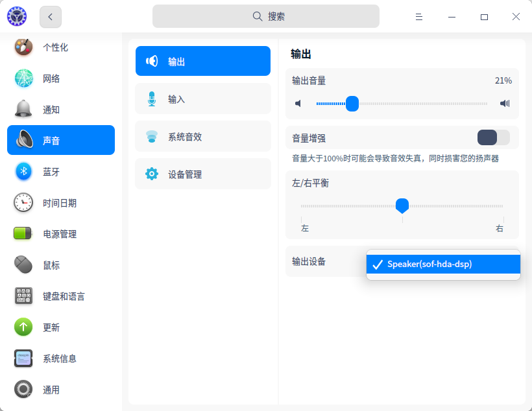Image resolution: width=532 pixels, height=411 pixels.
Task: Open the 键盘和语言 settings category
Action: point(61,296)
